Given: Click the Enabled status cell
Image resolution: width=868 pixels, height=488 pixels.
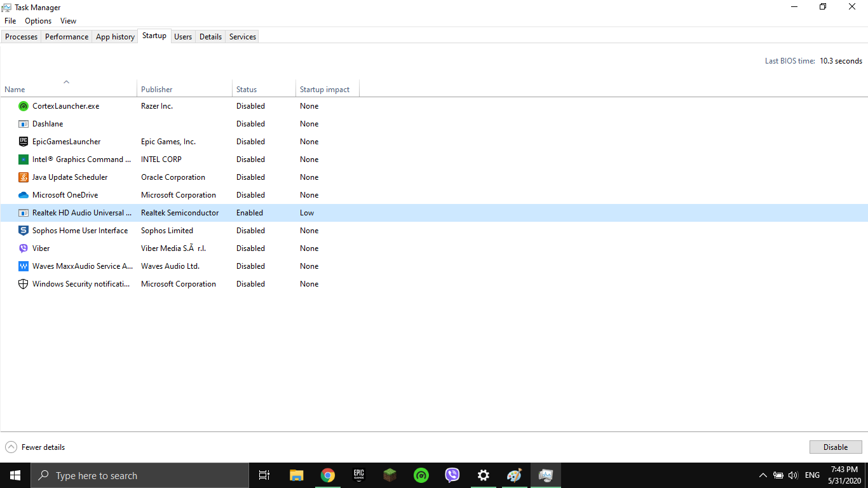Looking at the screenshot, I should [250, 213].
